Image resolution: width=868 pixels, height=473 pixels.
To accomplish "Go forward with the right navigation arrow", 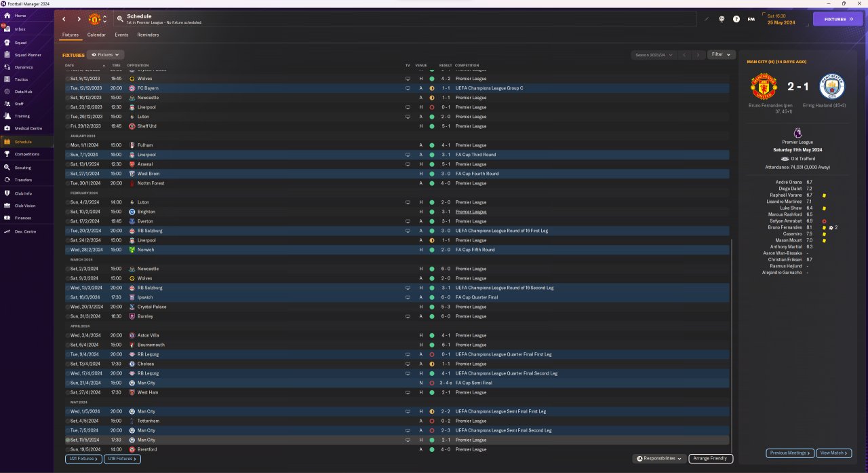I will click(79, 19).
